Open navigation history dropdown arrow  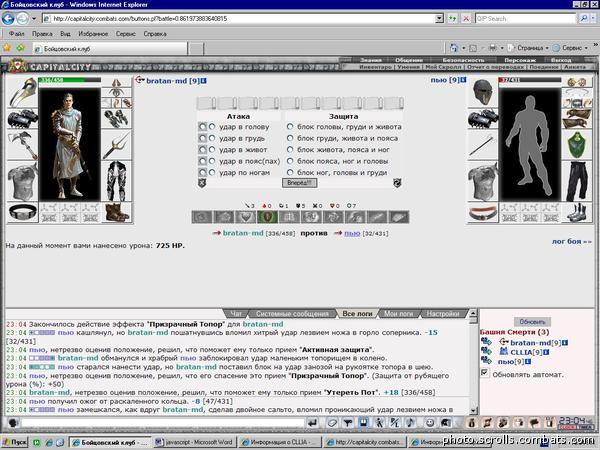[x=34, y=18]
